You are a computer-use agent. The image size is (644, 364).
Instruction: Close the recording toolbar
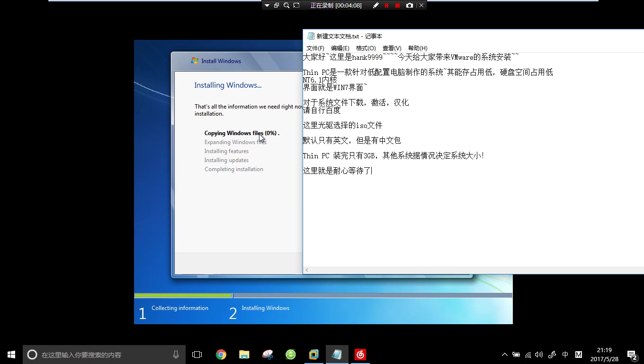[x=421, y=5]
